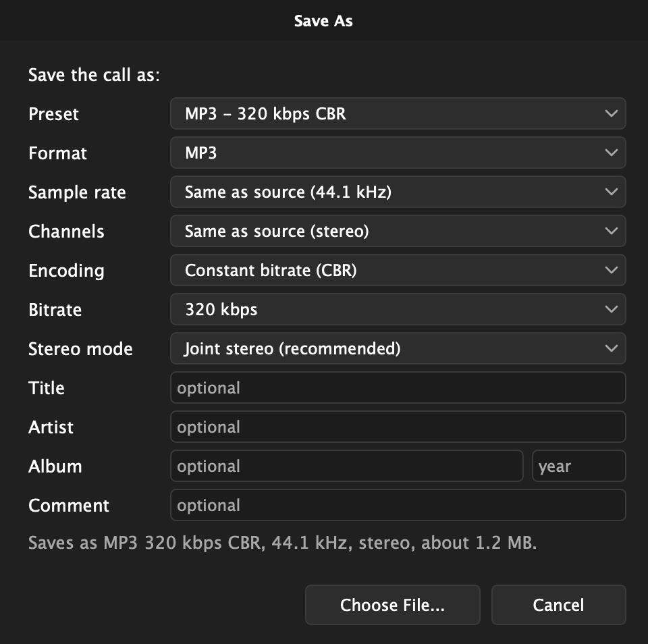Cancel the Save As dialog
648x644 pixels.
[559, 605]
